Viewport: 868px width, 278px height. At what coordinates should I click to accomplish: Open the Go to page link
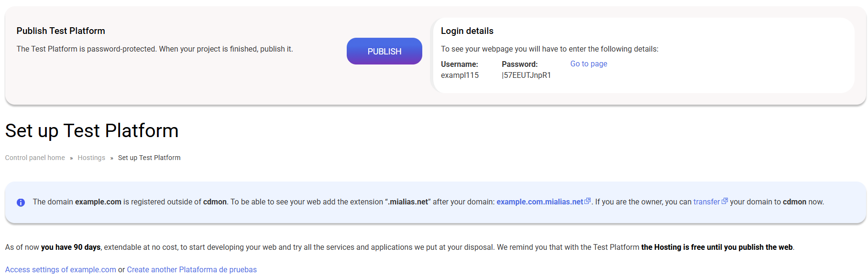pyautogui.click(x=588, y=64)
